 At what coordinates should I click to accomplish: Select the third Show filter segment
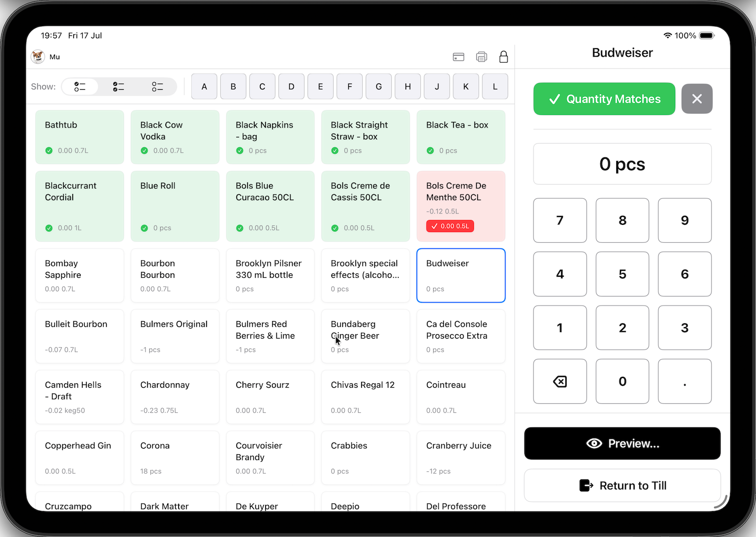tap(157, 86)
